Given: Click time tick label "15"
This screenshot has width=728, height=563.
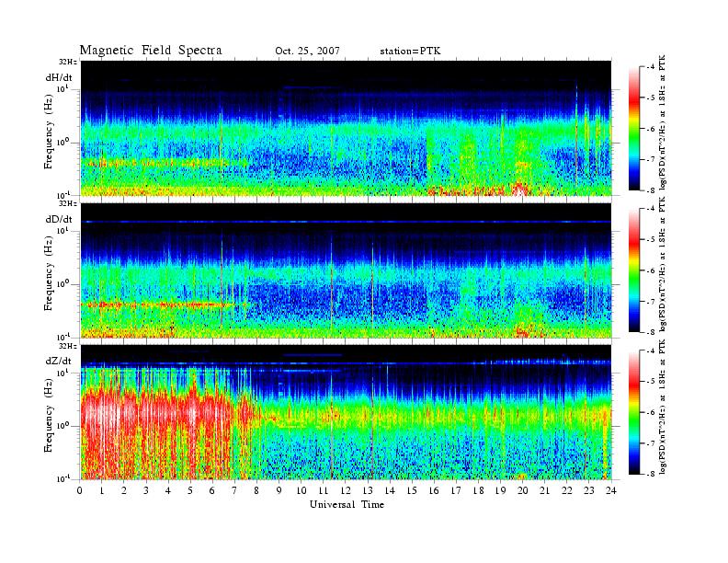Looking at the screenshot, I should click(x=412, y=490).
